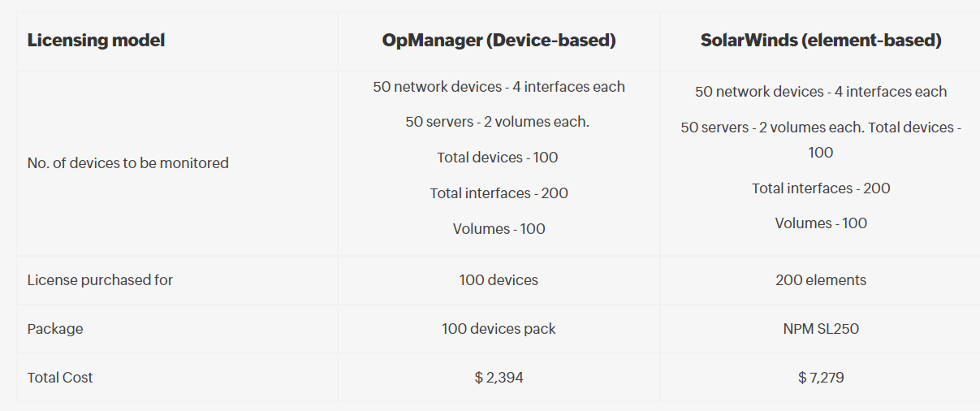Click the 'Package' row label
The image size is (980, 411).
55,329
